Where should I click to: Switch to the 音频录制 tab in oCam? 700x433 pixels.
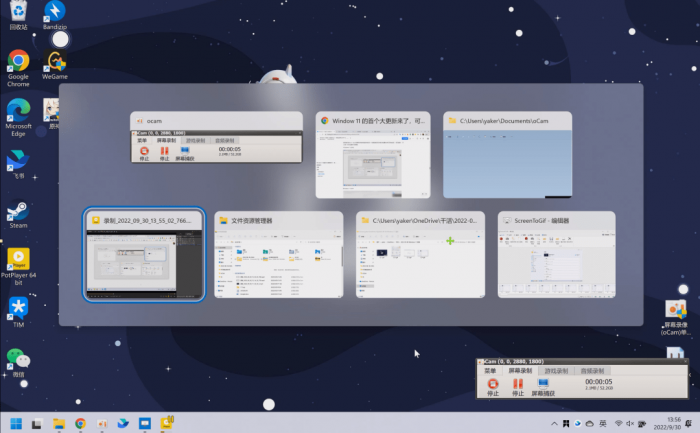click(x=592, y=371)
